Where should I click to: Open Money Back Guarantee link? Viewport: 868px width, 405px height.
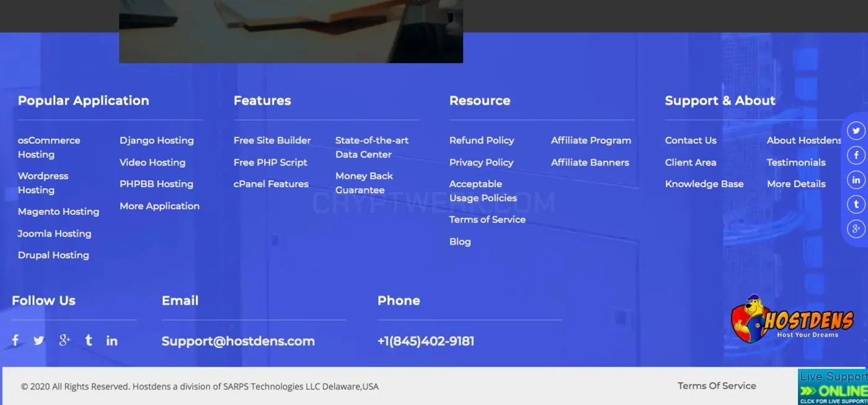pos(364,183)
